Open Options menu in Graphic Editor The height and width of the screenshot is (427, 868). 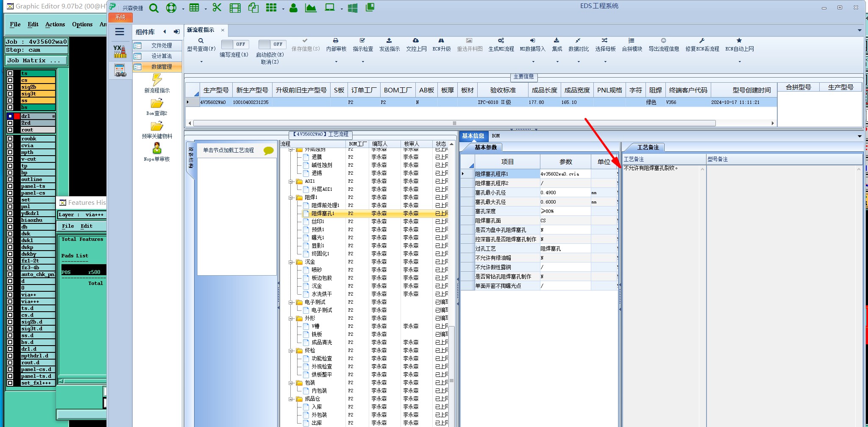pyautogui.click(x=82, y=24)
